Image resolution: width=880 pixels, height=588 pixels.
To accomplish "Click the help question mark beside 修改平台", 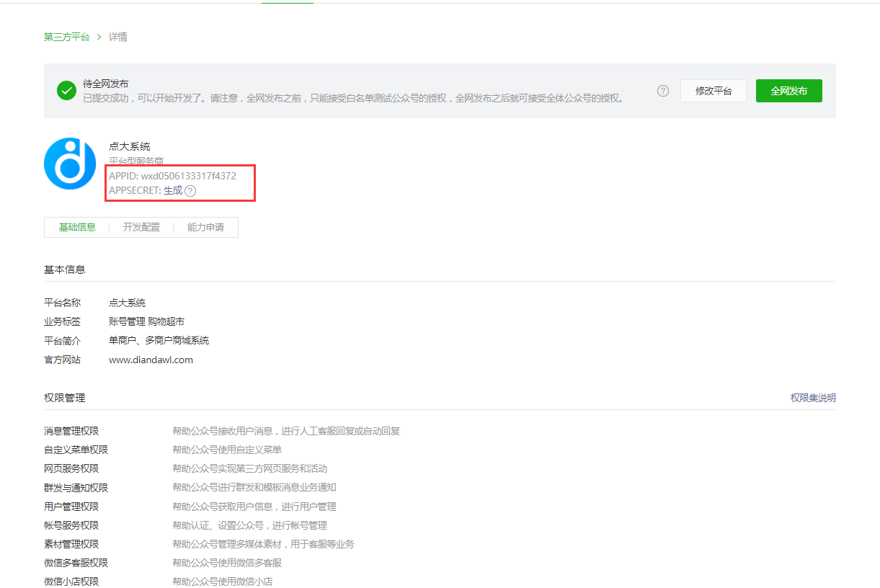I will coord(663,91).
